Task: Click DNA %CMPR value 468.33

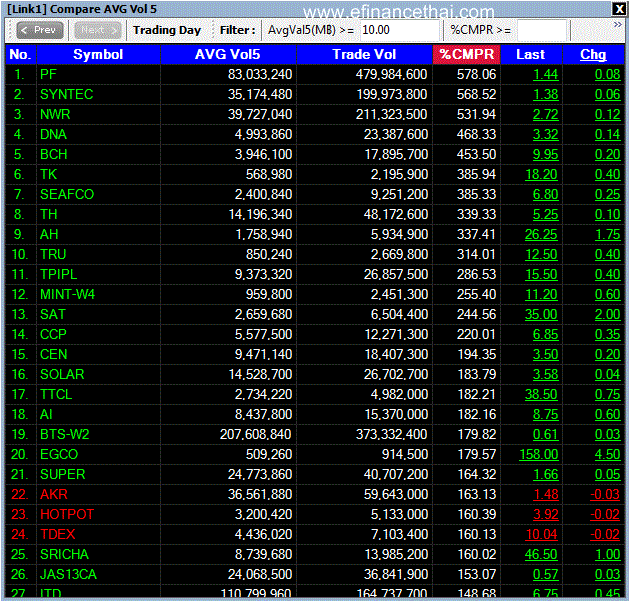Action: (476, 135)
